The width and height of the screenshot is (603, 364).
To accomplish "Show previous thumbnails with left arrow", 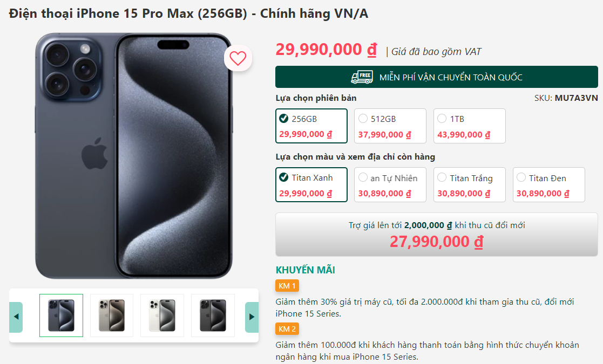I will tap(16, 317).
